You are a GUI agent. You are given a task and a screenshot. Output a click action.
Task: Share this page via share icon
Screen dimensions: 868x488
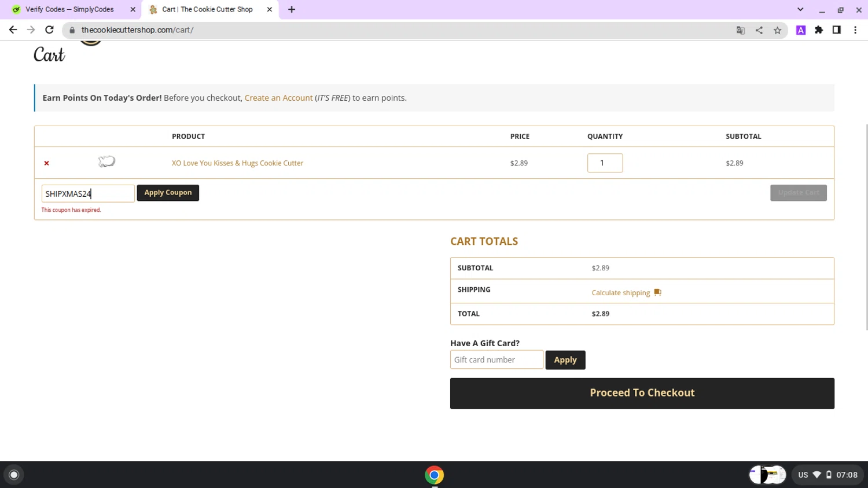pos(759,30)
